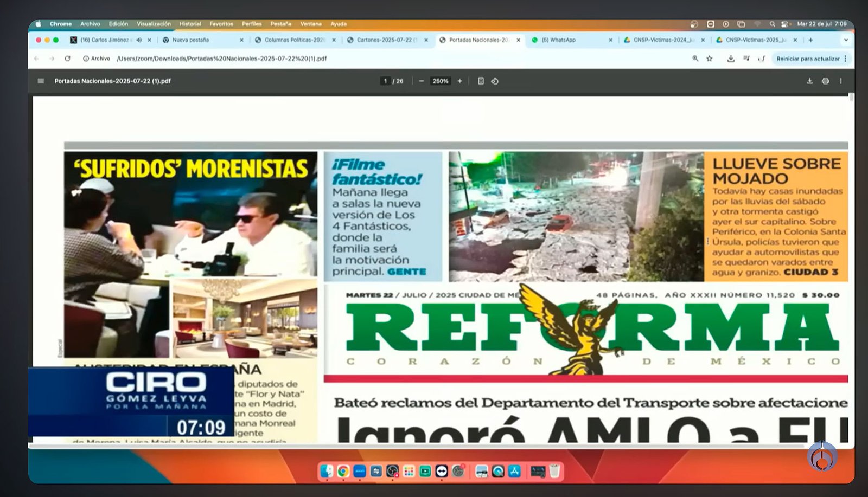The width and height of the screenshot is (868, 497).
Task: Close the Cartones-2025-07-22 tab
Action: tap(426, 40)
